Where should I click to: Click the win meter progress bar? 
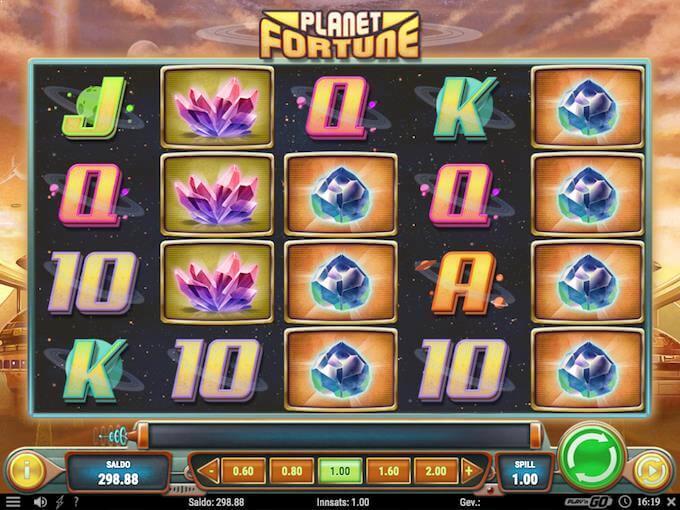[338, 435]
